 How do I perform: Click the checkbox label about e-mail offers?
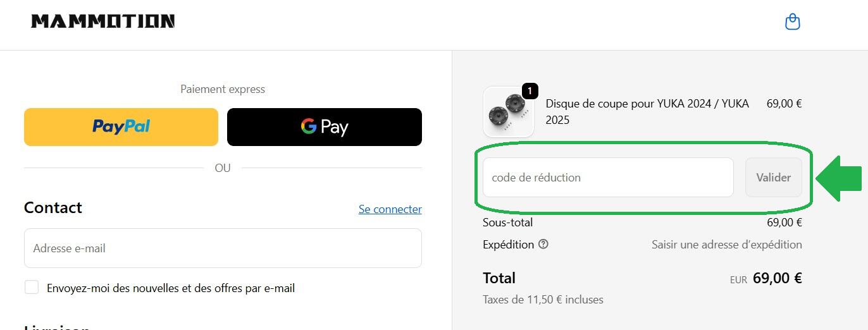[171, 288]
